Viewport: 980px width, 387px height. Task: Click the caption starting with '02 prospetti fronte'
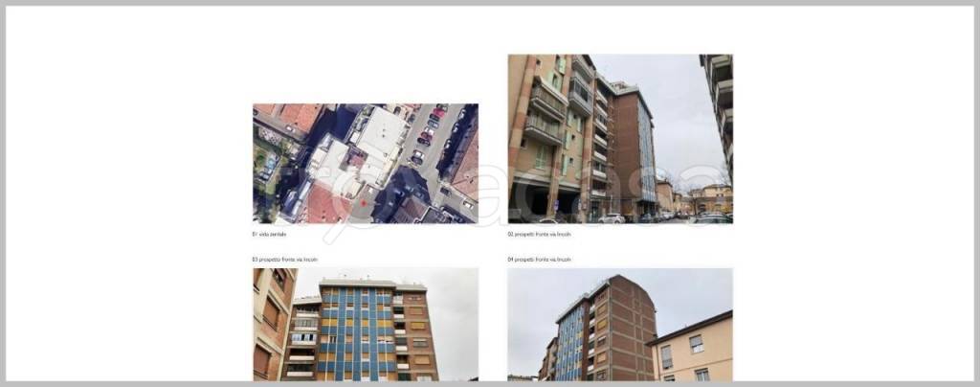[x=539, y=234]
